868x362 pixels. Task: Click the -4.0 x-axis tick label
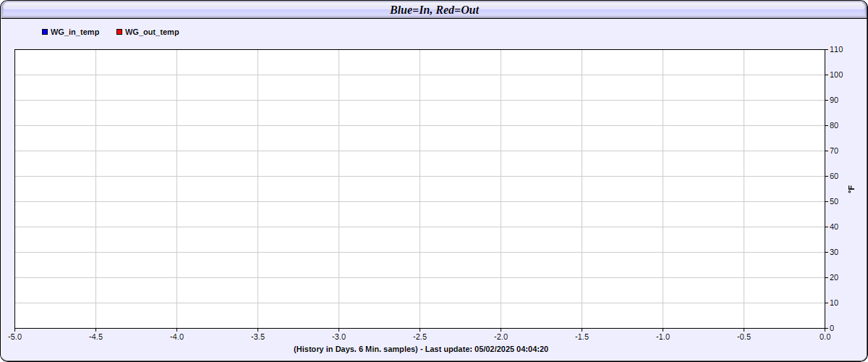[x=177, y=337]
